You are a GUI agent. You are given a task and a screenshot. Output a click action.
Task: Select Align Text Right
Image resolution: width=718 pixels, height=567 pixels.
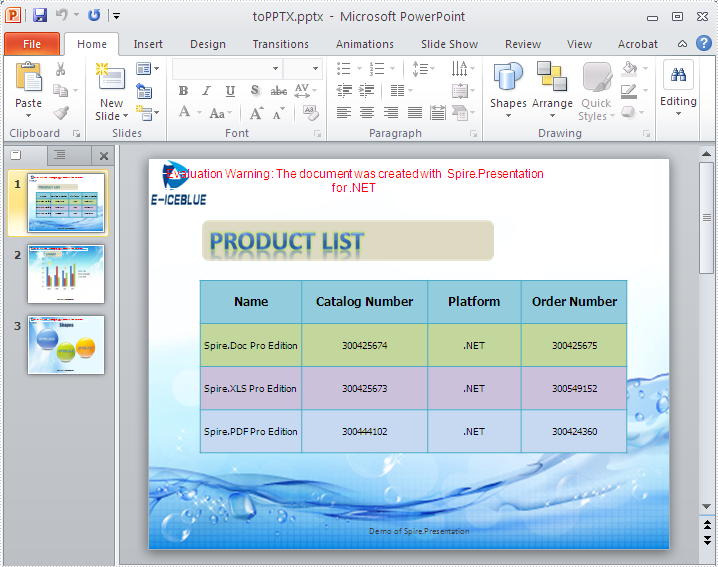[x=391, y=113]
